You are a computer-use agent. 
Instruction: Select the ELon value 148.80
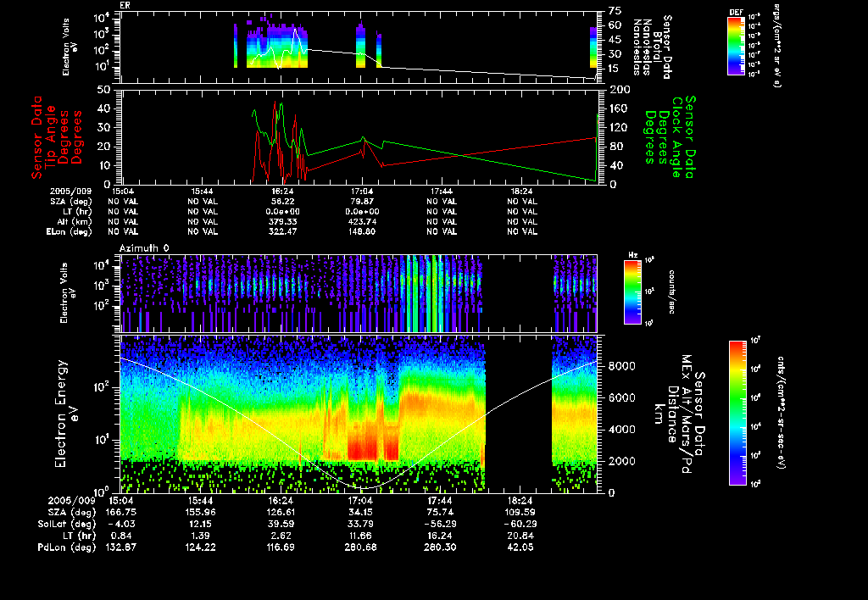click(362, 231)
